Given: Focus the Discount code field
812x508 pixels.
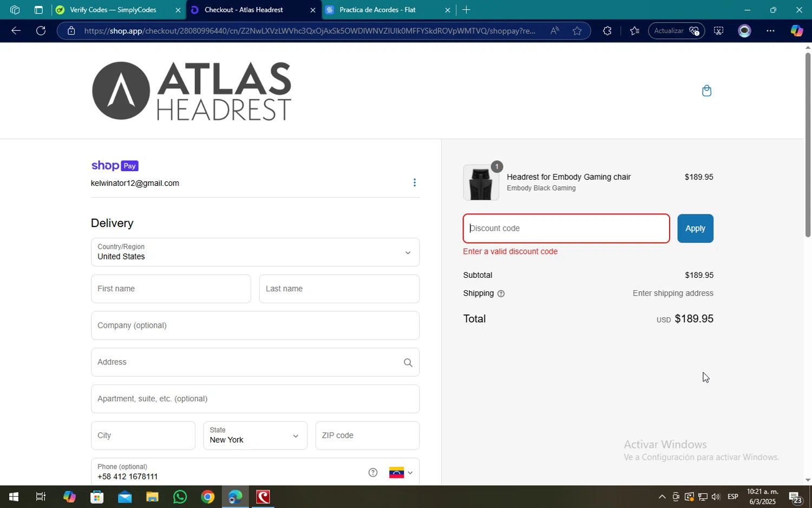Looking at the screenshot, I should (566, 229).
